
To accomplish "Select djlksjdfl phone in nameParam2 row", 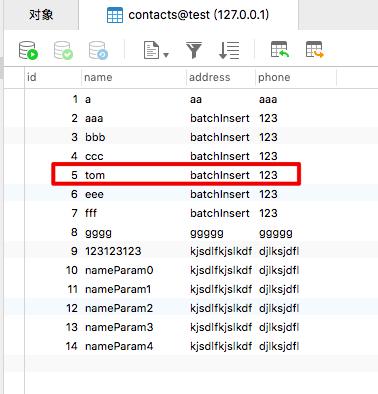I will pyautogui.click(x=279, y=308).
